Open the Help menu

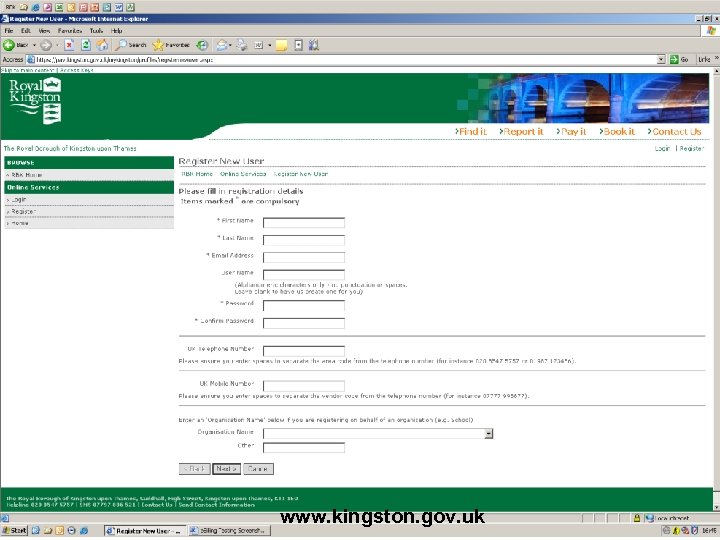click(116, 31)
